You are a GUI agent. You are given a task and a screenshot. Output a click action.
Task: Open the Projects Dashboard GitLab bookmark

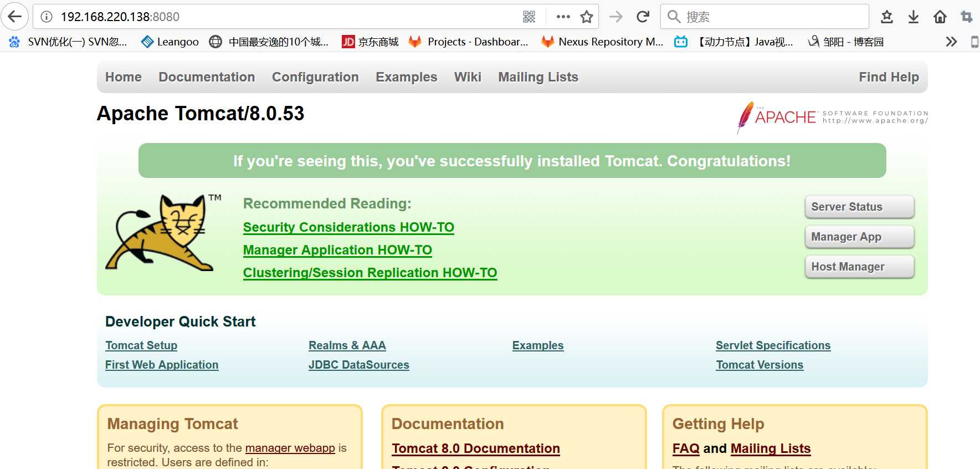(468, 42)
